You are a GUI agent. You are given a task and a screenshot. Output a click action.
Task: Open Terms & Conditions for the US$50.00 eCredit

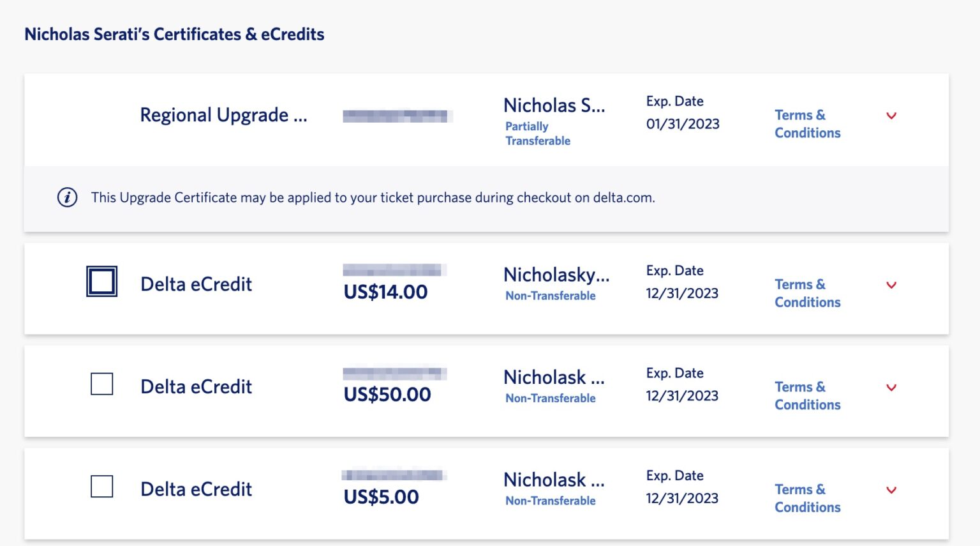pos(807,395)
